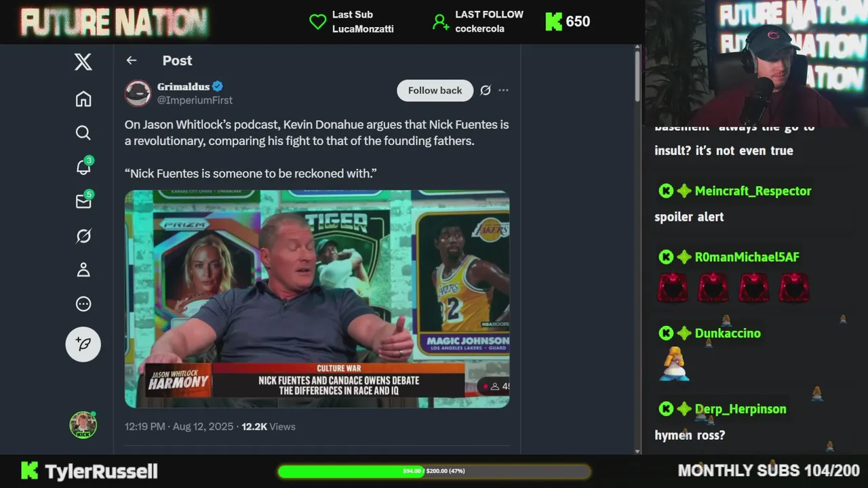Click username Meincraft_Respector in chat
Viewport: 868px width, 488px height.
coord(753,191)
